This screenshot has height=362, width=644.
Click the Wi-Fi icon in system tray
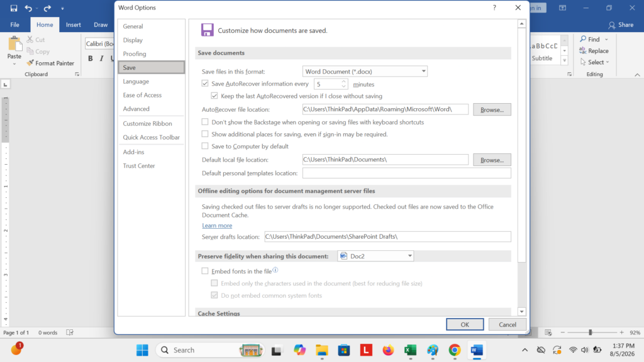[572, 350]
